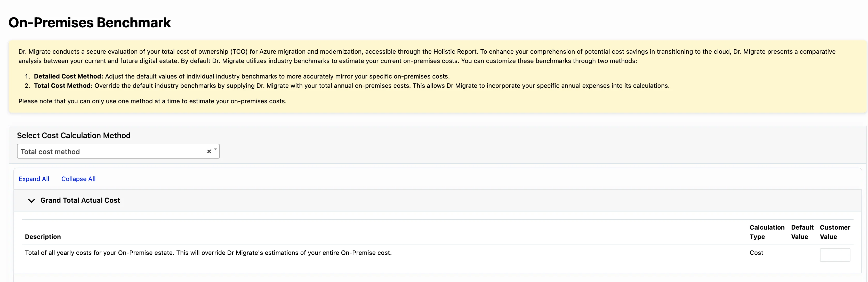Click the On-Premises Benchmark heading
Viewport: 868px width, 282px height.
(90, 23)
